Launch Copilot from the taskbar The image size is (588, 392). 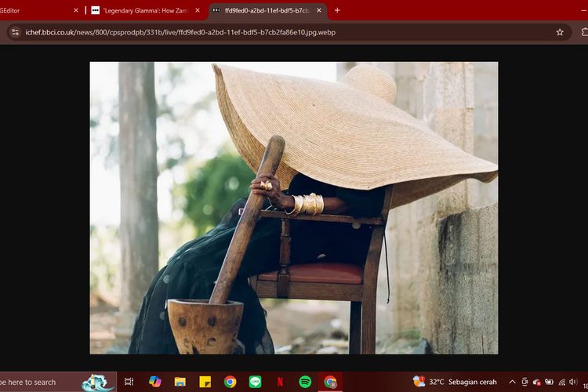pyautogui.click(x=155, y=382)
